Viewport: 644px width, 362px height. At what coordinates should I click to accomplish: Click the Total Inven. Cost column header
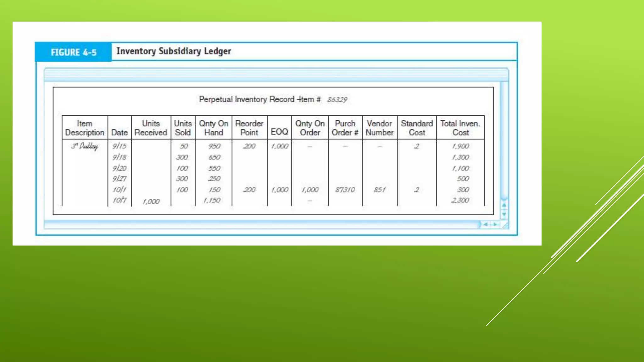[x=460, y=128]
